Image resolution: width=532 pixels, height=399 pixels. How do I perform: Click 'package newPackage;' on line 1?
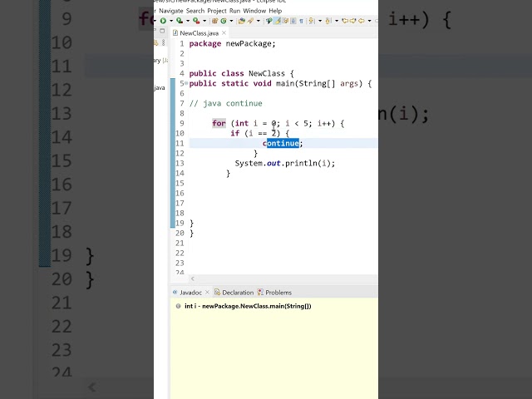click(x=233, y=44)
